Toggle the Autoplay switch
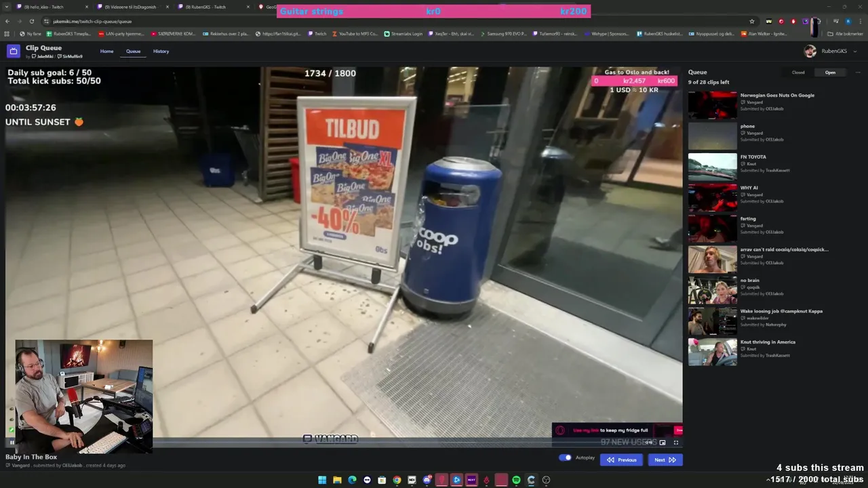The width and height of the screenshot is (868, 488). tap(565, 458)
